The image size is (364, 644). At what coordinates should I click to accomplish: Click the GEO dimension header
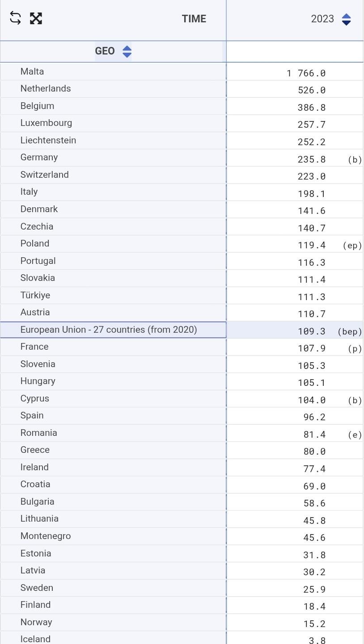point(105,51)
